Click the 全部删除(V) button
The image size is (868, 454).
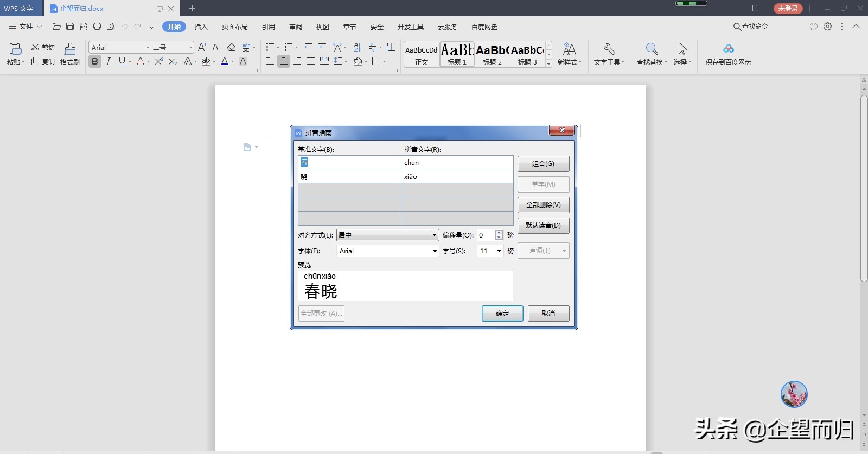tap(543, 204)
